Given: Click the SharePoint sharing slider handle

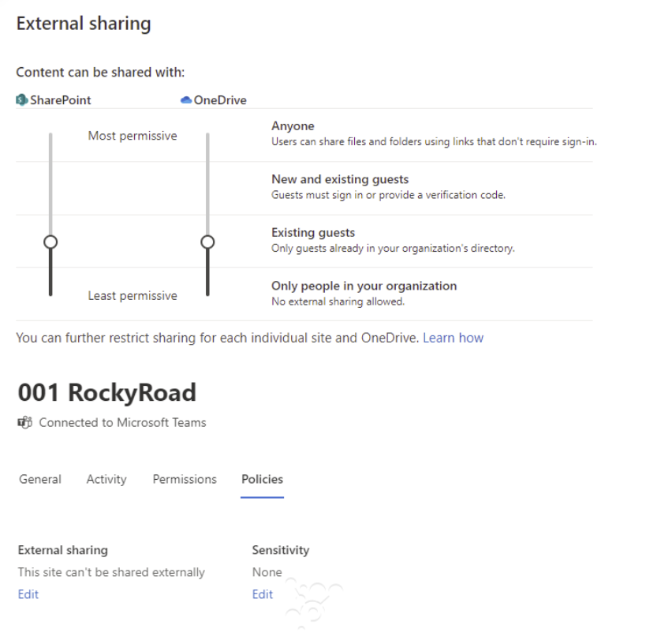Looking at the screenshot, I should [x=50, y=241].
